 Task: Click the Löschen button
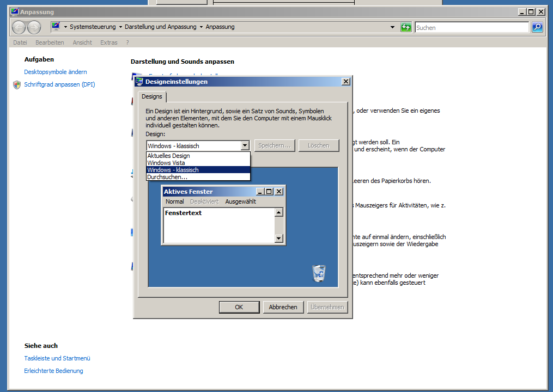(319, 145)
